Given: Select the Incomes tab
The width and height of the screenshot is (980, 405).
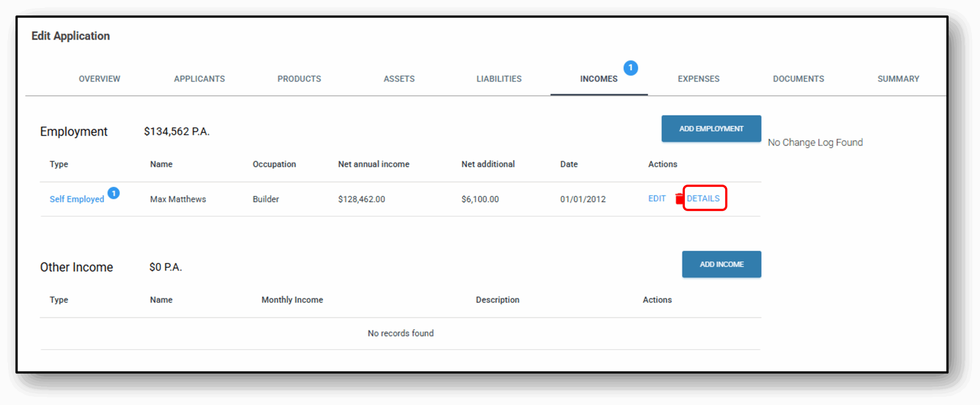Looking at the screenshot, I should coord(598,79).
